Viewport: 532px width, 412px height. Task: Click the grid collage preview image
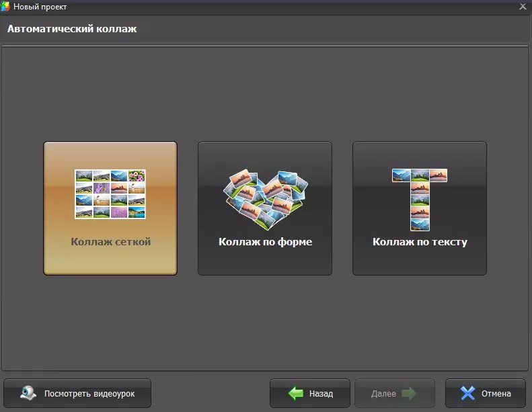click(x=110, y=194)
